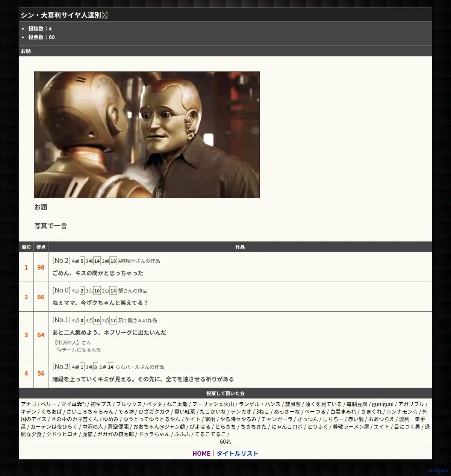Click the 投稿数：4 entry
Image resolution: width=451 pixels, height=476 pixels.
coord(40,29)
